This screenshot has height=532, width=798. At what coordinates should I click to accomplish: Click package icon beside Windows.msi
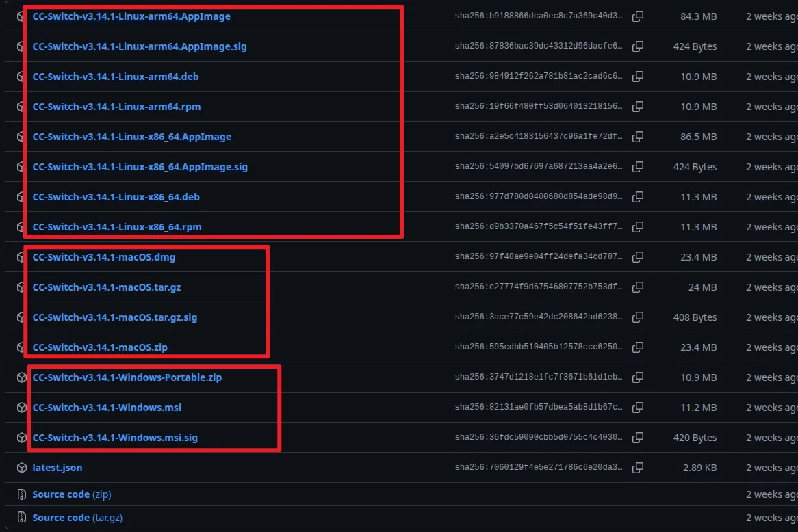[x=21, y=408]
